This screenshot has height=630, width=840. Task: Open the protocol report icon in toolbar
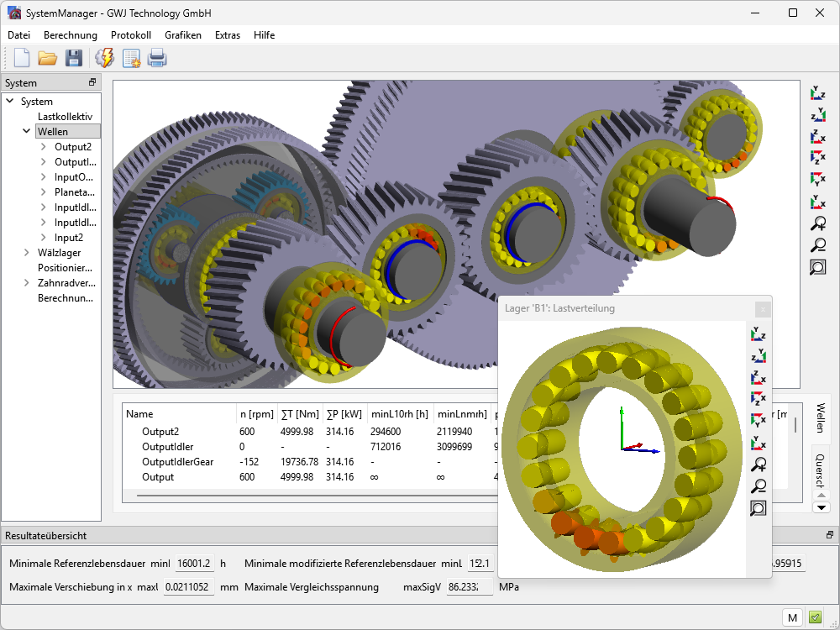point(131,58)
